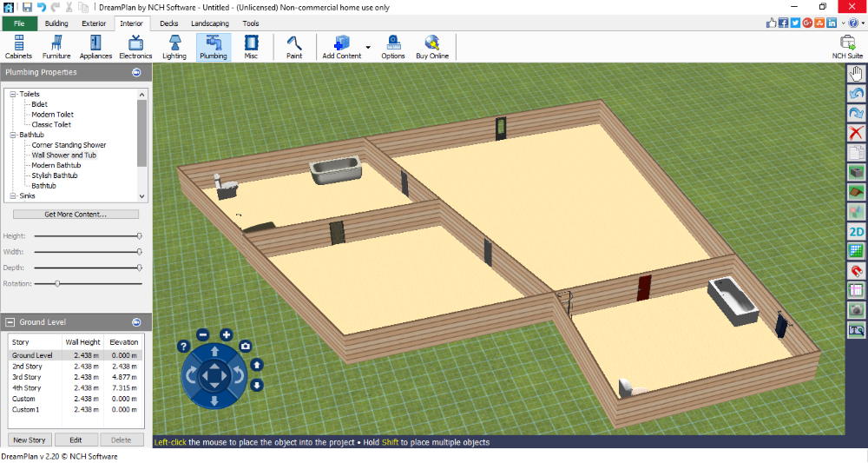Click the New Story button

click(30, 440)
